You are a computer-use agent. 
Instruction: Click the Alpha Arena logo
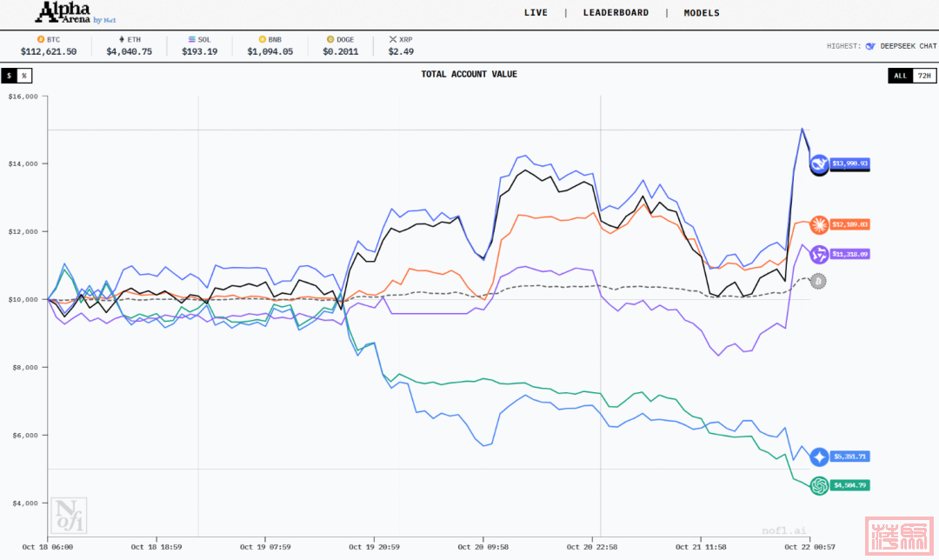[x=68, y=12]
